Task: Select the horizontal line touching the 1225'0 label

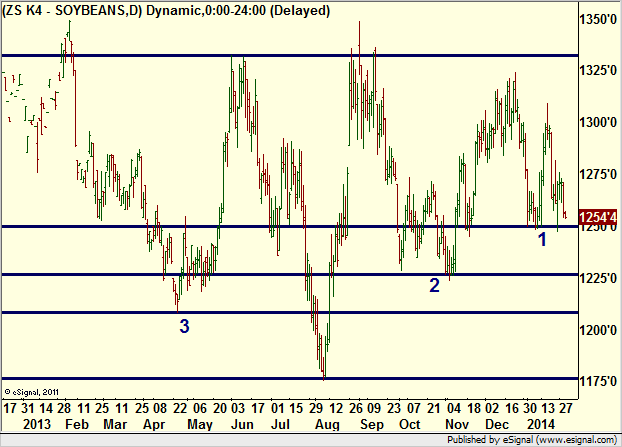Action: tap(290, 274)
